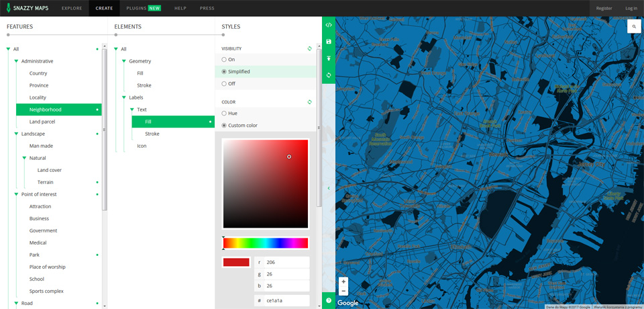Click the help question mark icon

pyautogui.click(x=329, y=300)
